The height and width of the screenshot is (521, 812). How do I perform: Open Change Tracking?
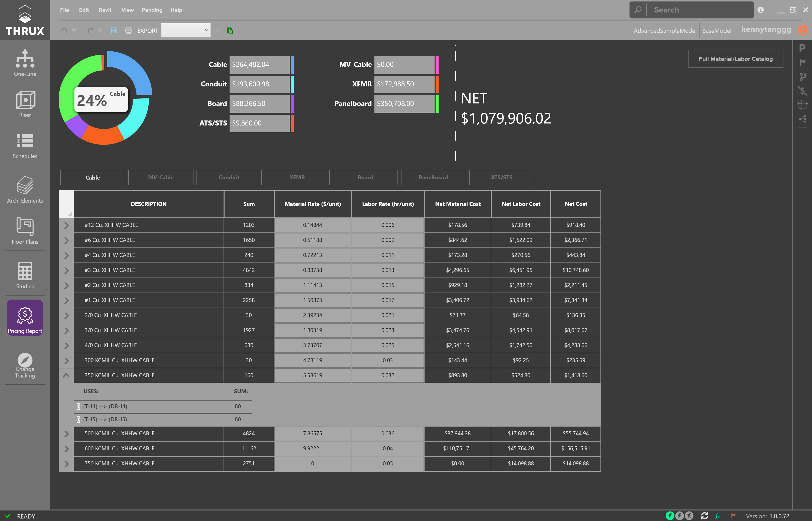point(25,365)
